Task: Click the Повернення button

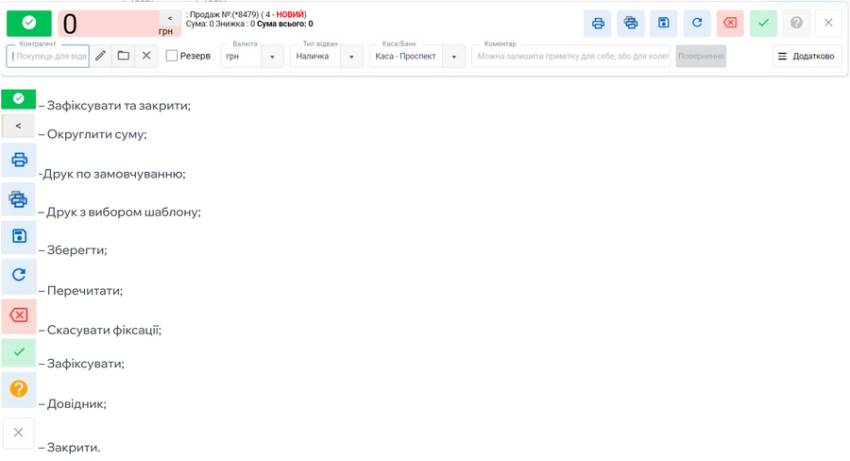Action: (701, 57)
